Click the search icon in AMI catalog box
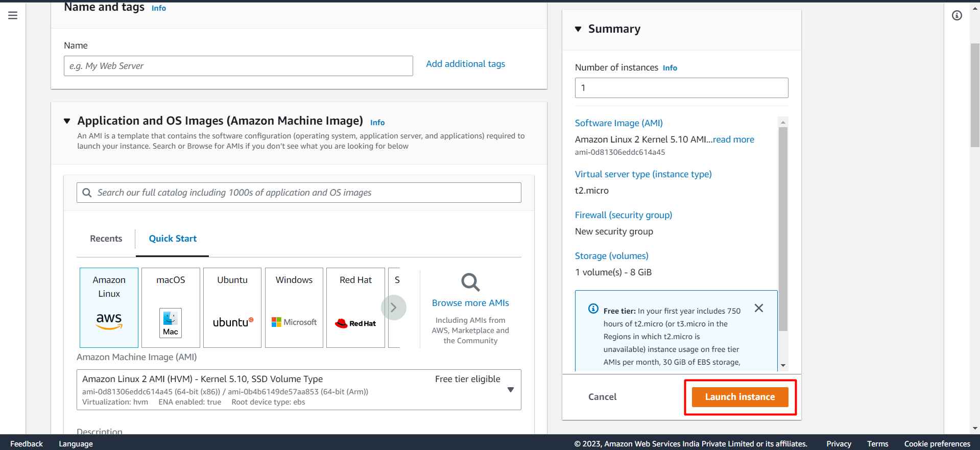Viewport: 980px width, 450px height. tap(87, 193)
